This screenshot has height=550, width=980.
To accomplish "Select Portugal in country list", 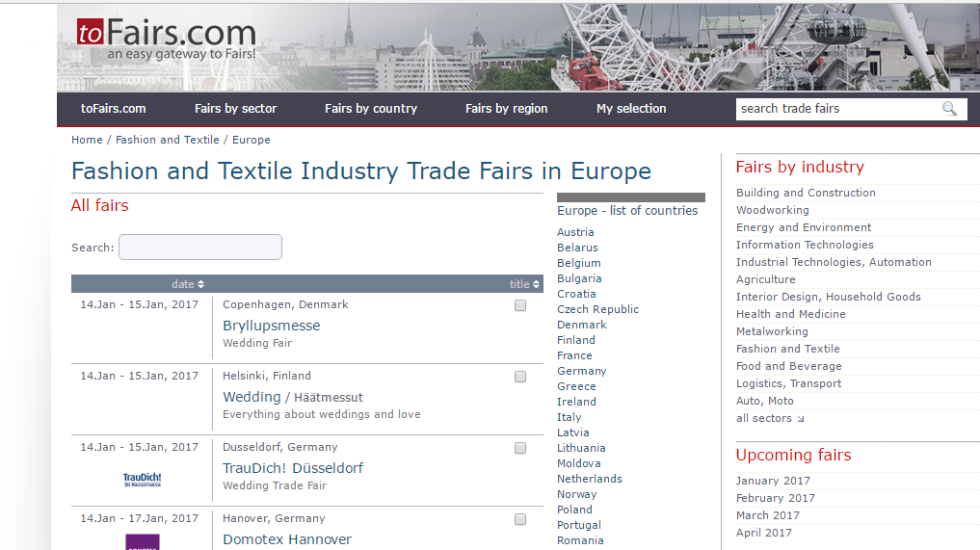I will pyautogui.click(x=579, y=525).
